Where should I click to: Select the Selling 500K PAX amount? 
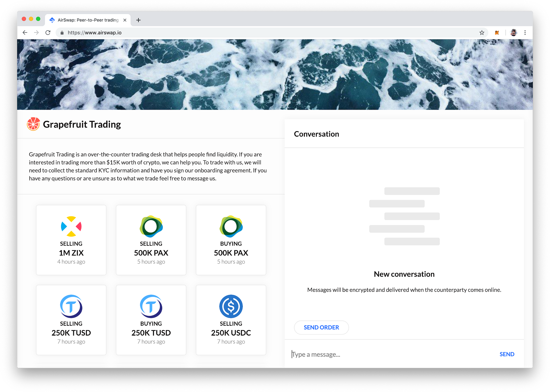(x=151, y=253)
